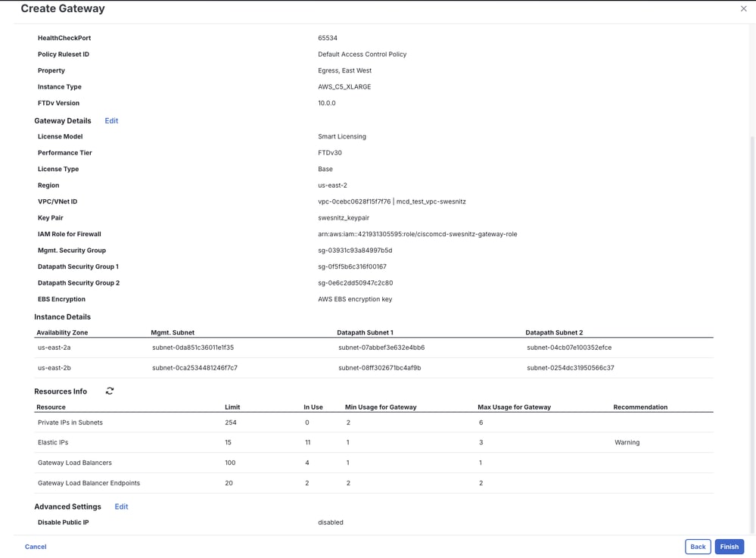756x558 pixels.
Task: Edit the Advanced Settings section
Action: point(122,507)
